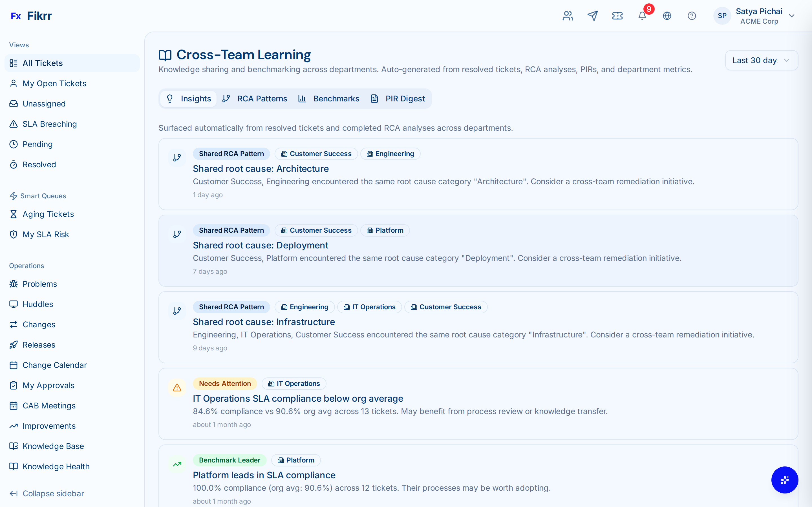Open the globe language selector icon
Image resolution: width=812 pixels, height=507 pixels.
[667, 16]
